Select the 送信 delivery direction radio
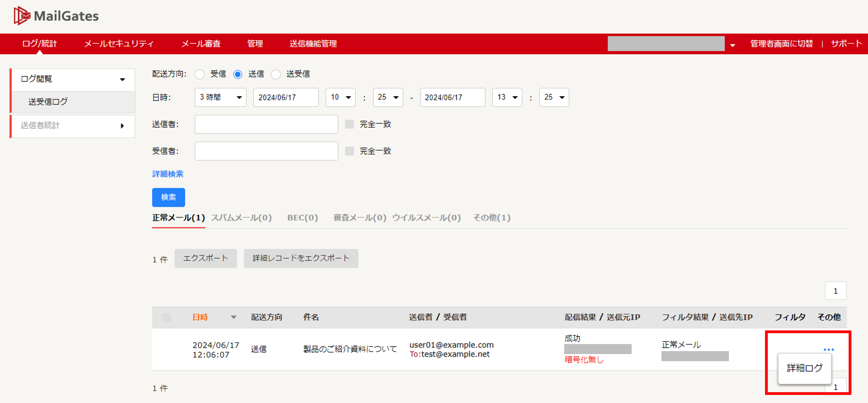This screenshot has width=868, height=403. click(238, 74)
